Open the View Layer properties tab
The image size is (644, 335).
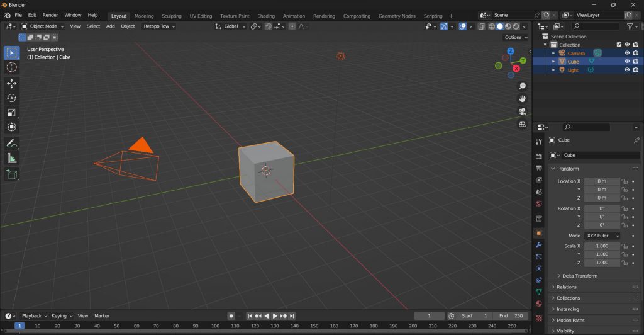tap(539, 180)
